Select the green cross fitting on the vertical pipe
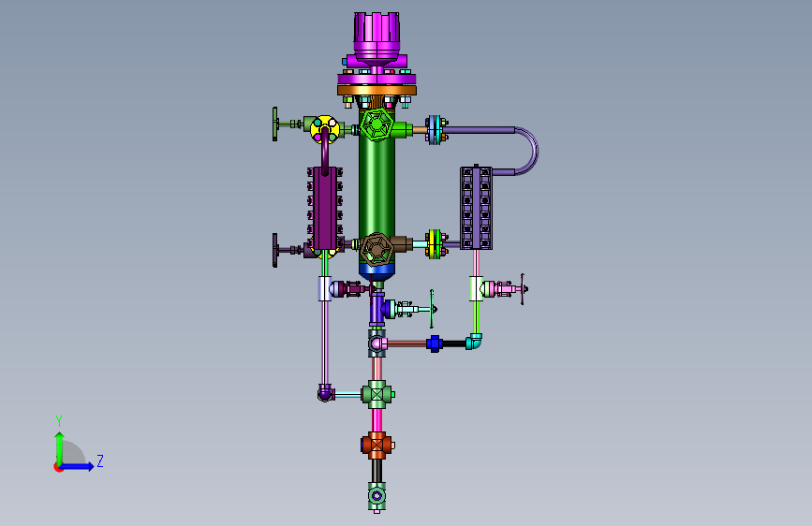 click(377, 395)
